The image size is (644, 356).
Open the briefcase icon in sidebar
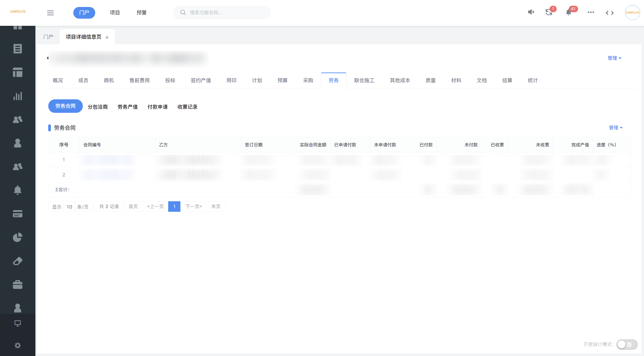[x=17, y=284]
